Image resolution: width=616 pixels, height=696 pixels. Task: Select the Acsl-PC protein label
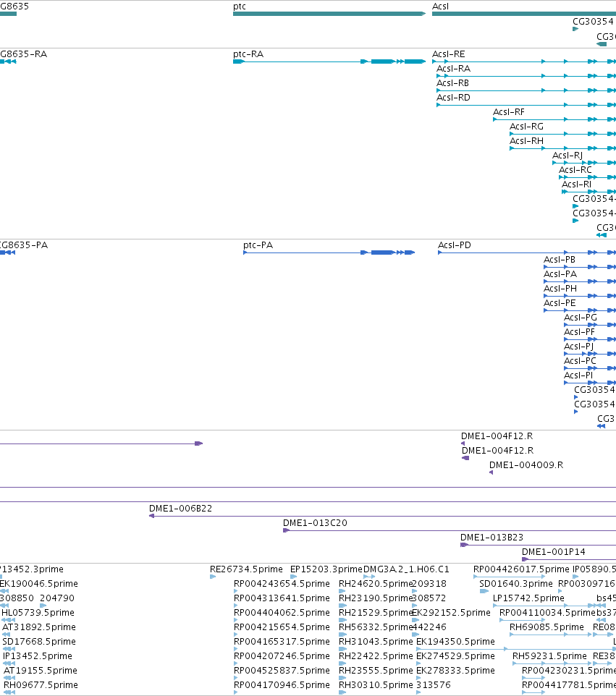[x=580, y=361]
